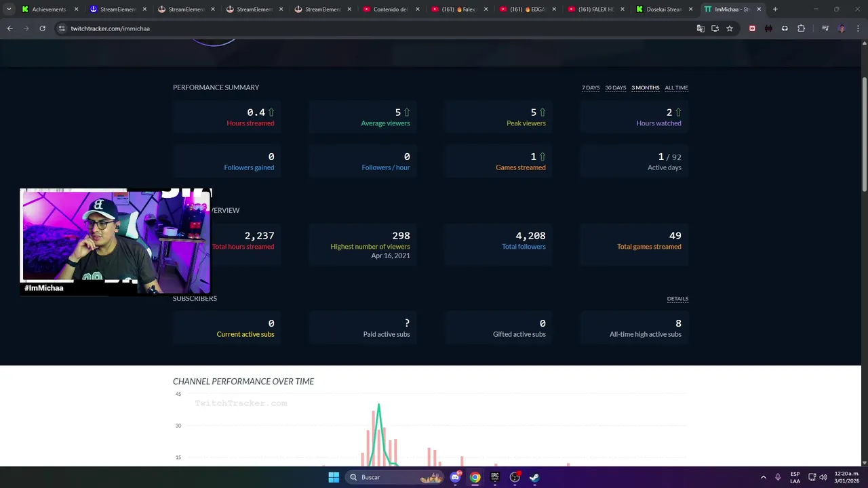Open the Chrome profile avatar
The height and width of the screenshot is (488, 868).
(x=842, y=28)
